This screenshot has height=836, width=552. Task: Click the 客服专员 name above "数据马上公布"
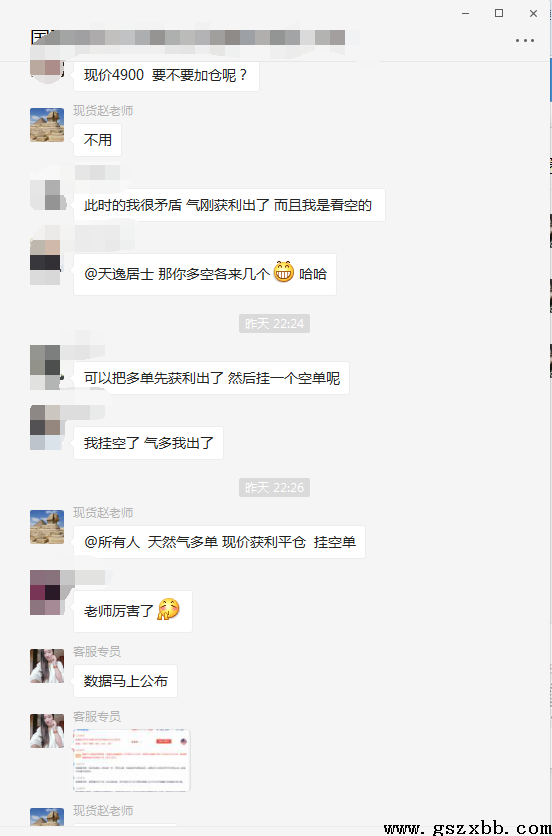pos(97,652)
